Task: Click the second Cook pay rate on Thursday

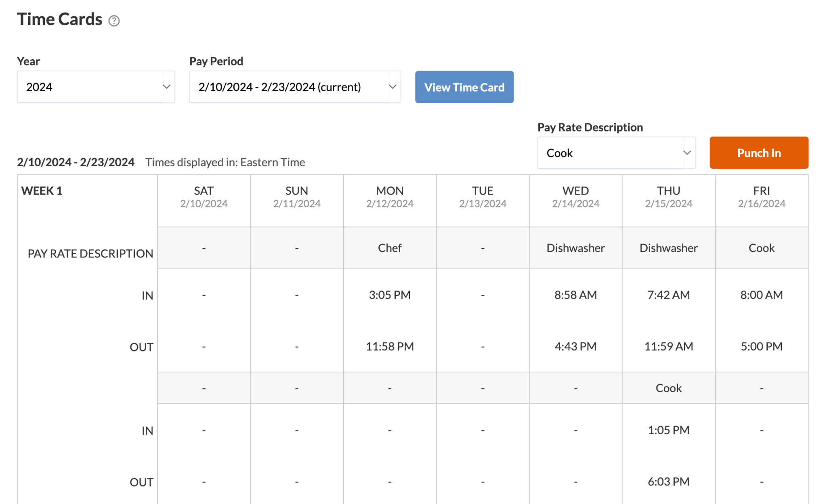Action: coord(668,387)
